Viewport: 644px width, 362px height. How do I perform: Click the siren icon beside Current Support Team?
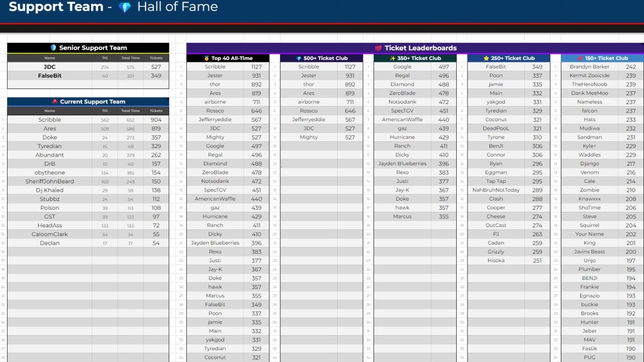(x=54, y=102)
